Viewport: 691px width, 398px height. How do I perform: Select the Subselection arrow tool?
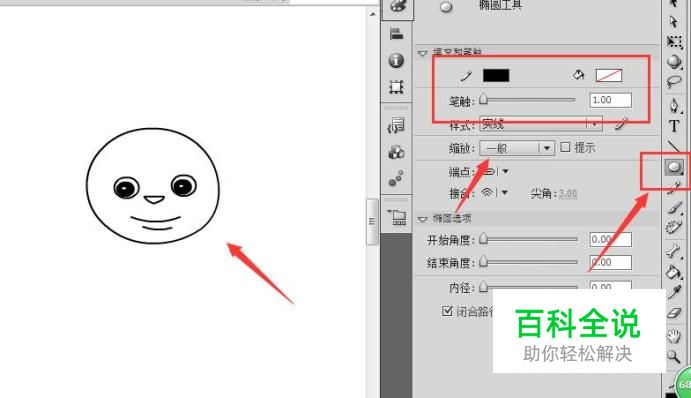click(x=673, y=22)
